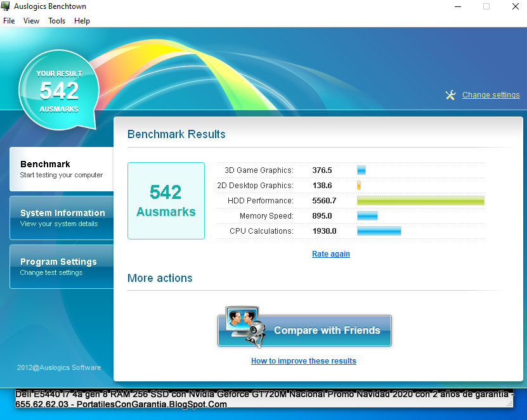
Task: Click the Your Result 542 Ausmarks bubble
Action: coord(59,90)
